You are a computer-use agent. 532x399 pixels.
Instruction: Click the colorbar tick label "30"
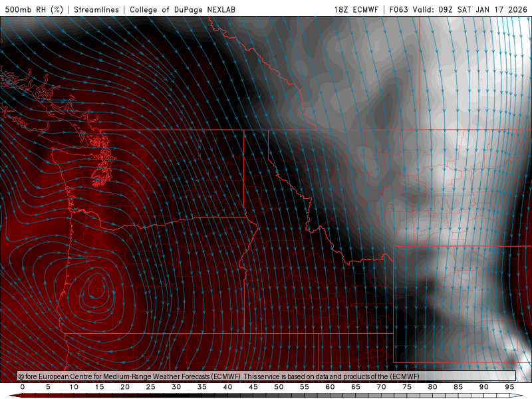coord(176,387)
